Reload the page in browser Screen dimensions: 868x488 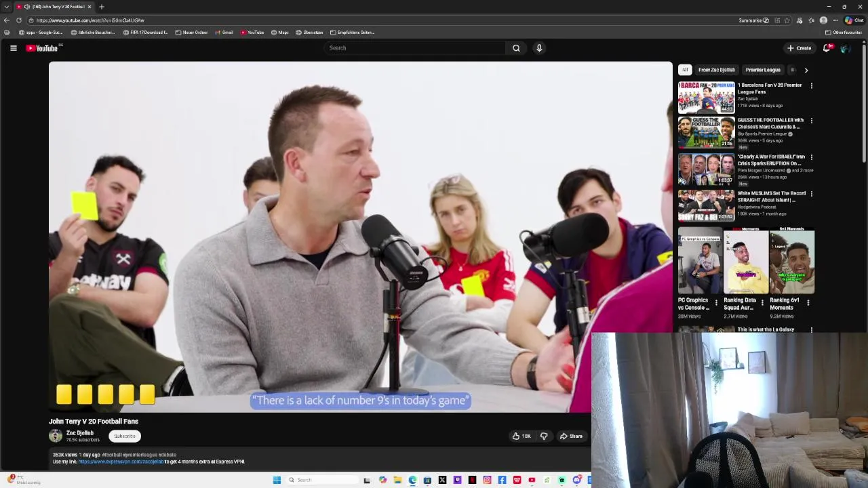pos(18,20)
